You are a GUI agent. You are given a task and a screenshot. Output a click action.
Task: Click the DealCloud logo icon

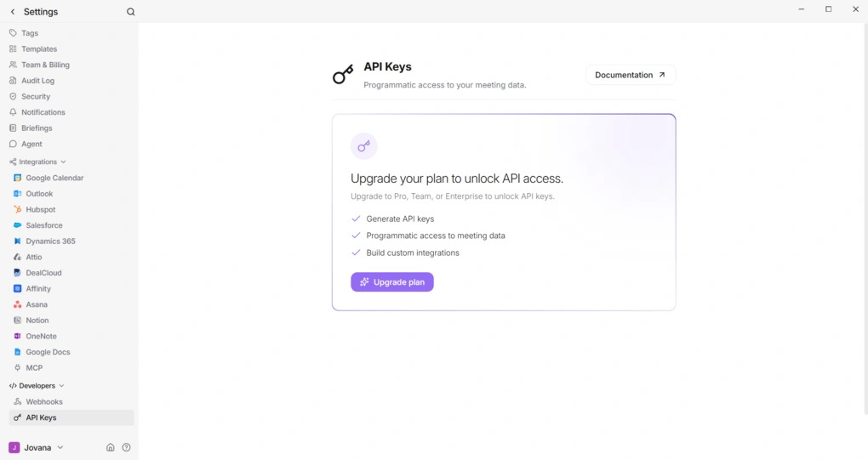[17, 273]
